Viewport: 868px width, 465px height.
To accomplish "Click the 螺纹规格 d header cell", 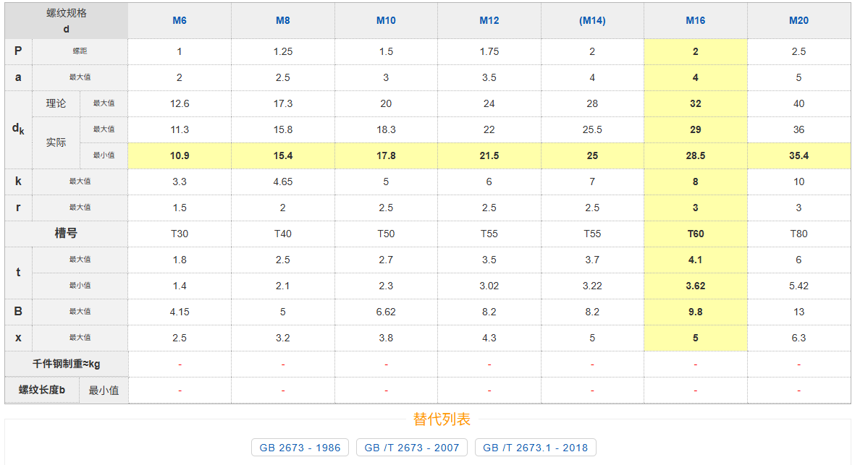I will 67,21.
